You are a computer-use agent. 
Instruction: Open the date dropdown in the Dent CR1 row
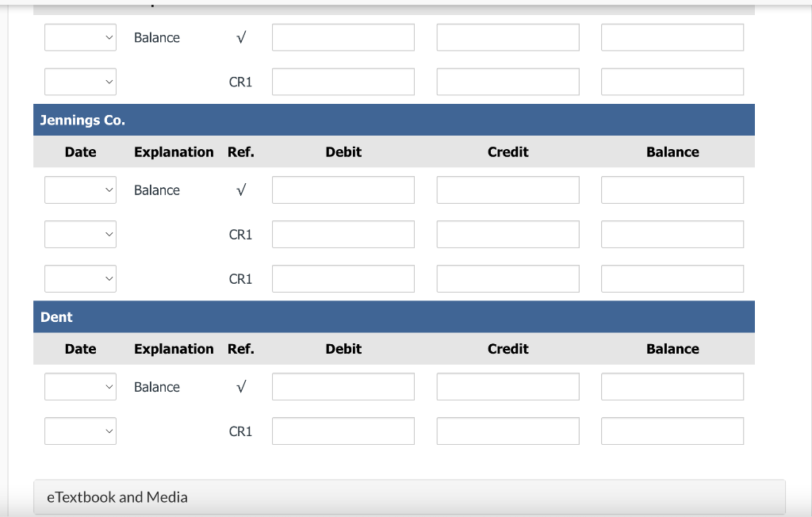coord(80,431)
